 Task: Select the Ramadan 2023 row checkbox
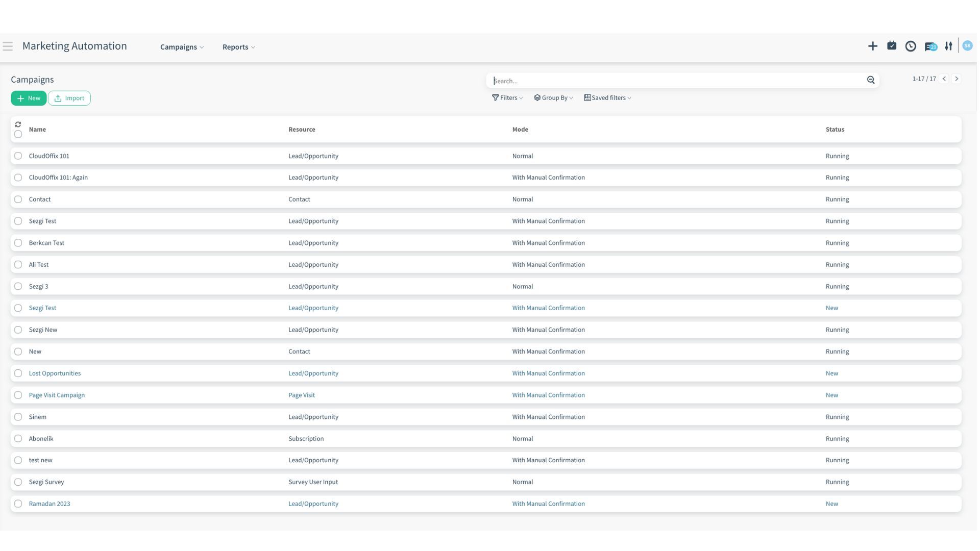(18, 504)
